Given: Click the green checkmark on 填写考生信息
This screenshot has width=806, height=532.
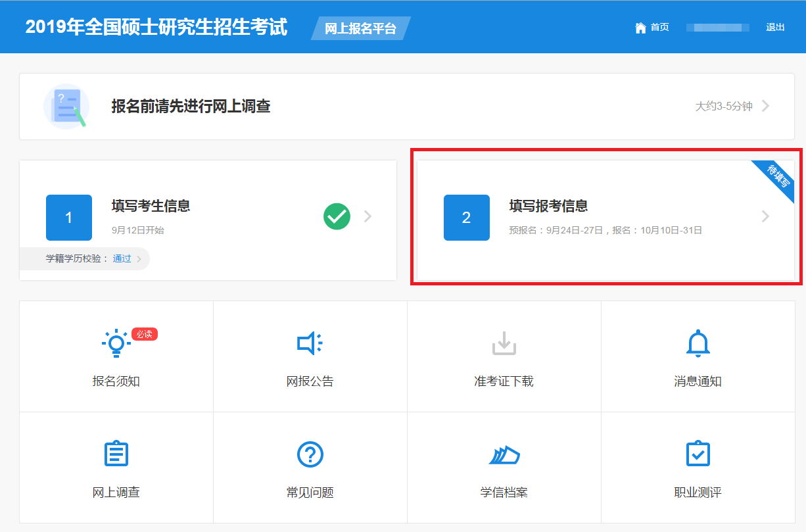Looking at the screenshot, I should (337, 216).
